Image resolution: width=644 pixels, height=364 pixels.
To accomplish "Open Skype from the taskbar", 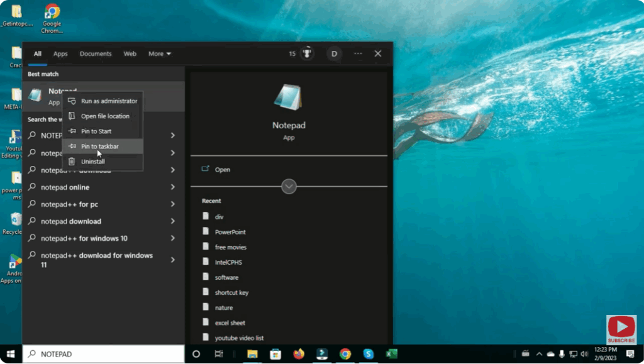I will tap(367, 354).
